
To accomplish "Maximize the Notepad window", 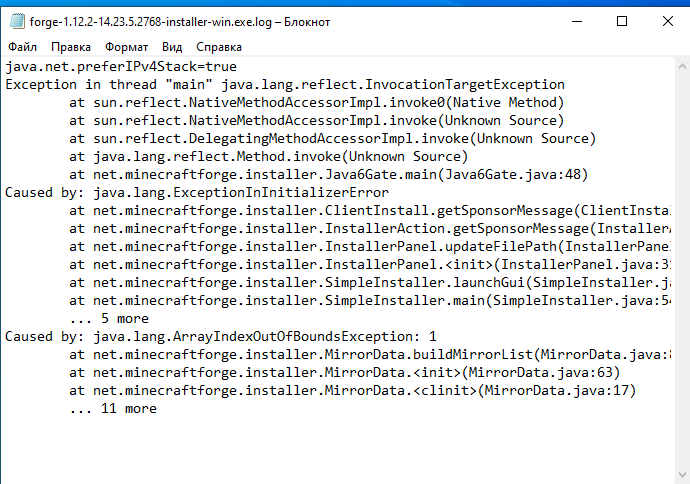I will click(x=622, y=21).
